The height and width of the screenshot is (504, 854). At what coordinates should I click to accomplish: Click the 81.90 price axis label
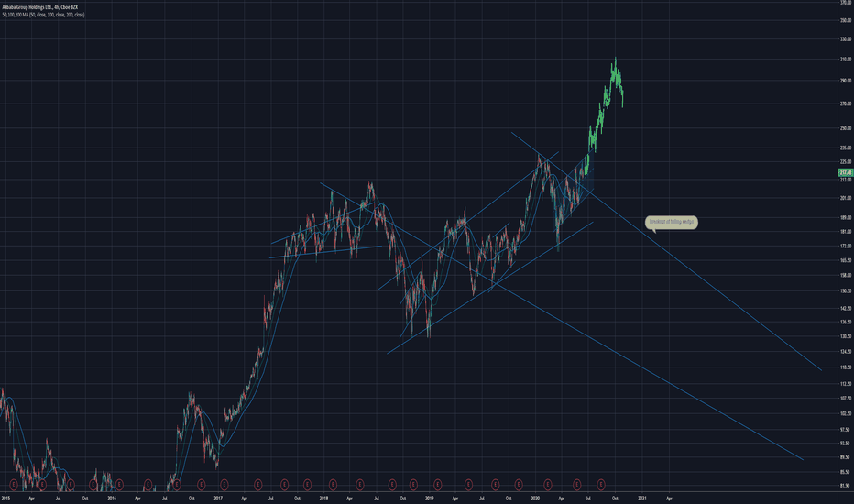click(x=846, y=486)
